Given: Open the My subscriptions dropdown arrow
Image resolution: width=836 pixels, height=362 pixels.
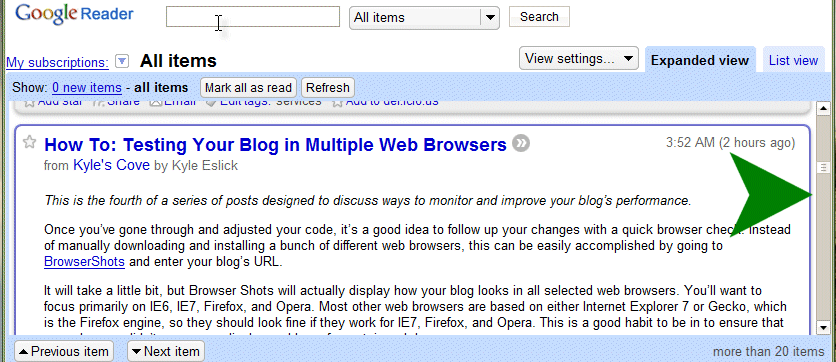Looking at the screenshot, I should point(122,61).
